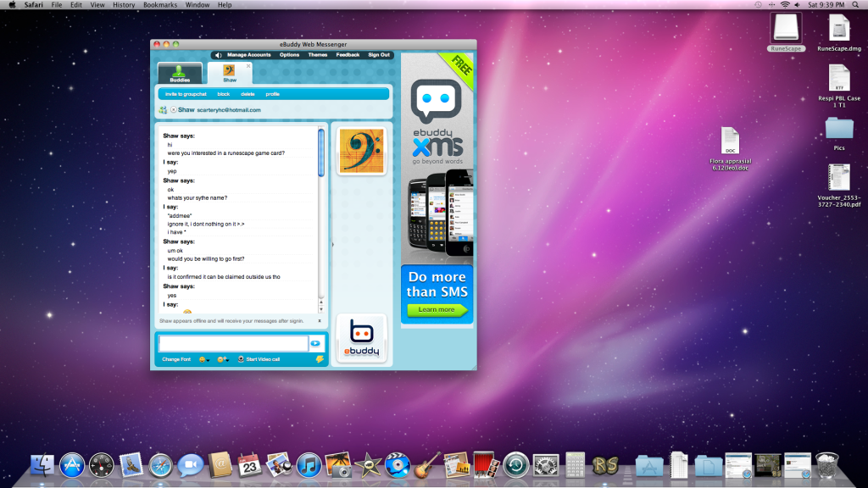
Task: Select the RuneScape disk on the desktop
Action: pyautogui.click(x=786, y=32)
